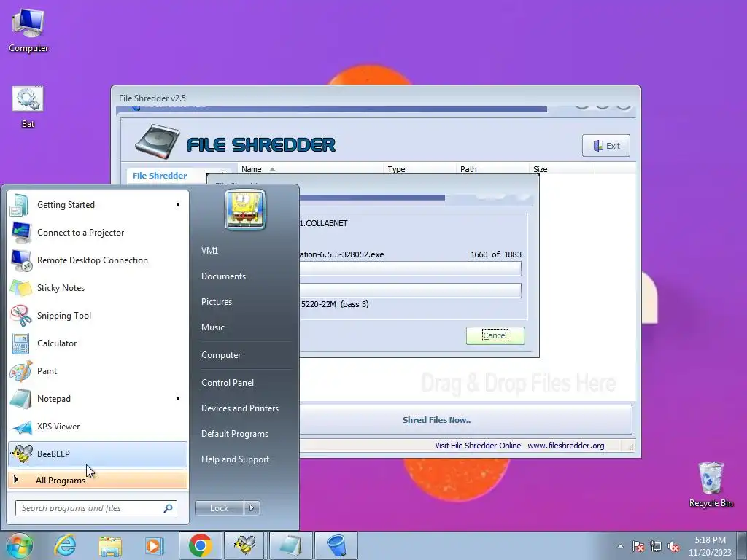Click the network tray icon
The width and height of the screenshot is (747, 560).
click(656, 547)
